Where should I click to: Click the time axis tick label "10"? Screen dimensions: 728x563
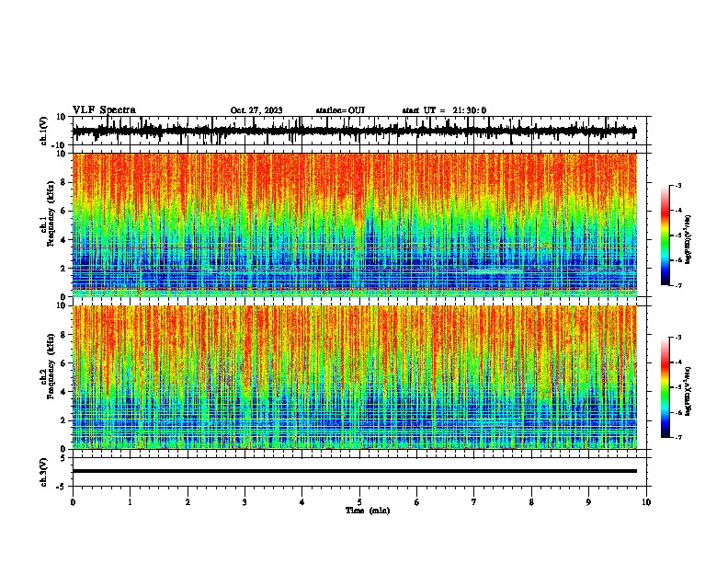pyautogui.click(x=646, y=502)
